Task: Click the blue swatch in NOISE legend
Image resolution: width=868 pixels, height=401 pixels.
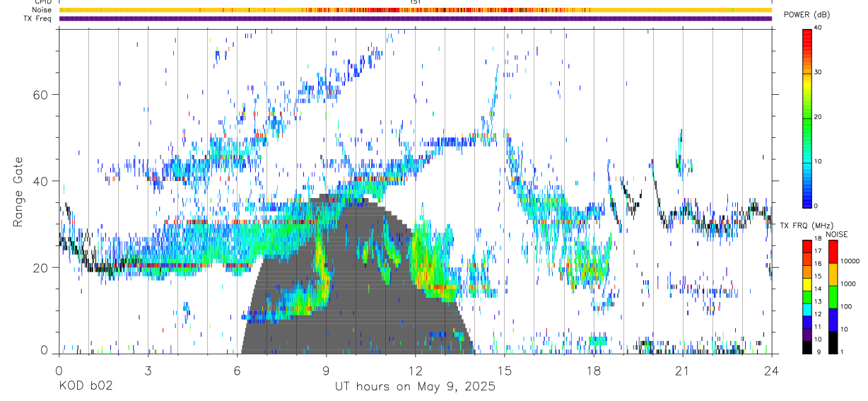Action: [x=832, y=319]
